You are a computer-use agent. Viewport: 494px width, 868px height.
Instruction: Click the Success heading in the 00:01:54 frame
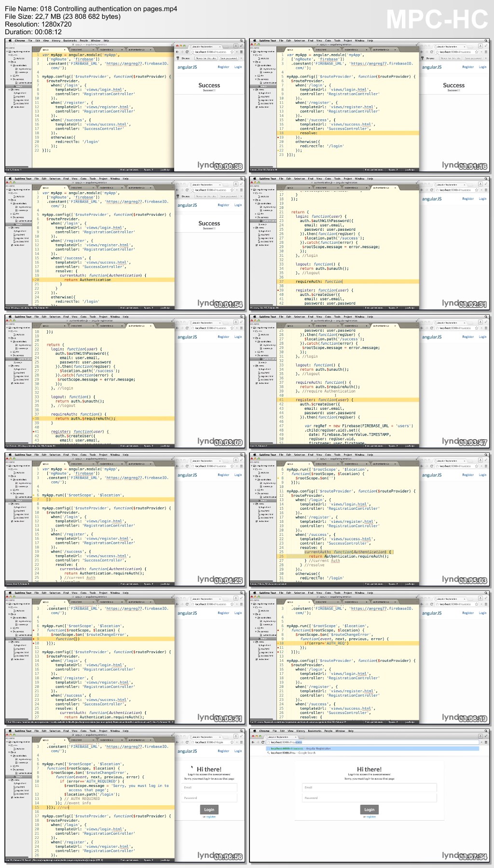point(209,224)
